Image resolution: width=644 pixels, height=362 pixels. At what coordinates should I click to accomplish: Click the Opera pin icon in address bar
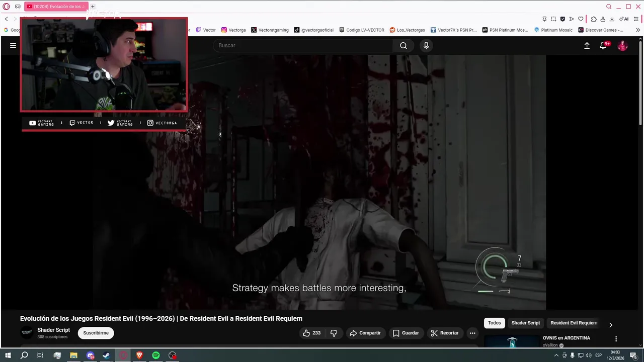(544, 19)
